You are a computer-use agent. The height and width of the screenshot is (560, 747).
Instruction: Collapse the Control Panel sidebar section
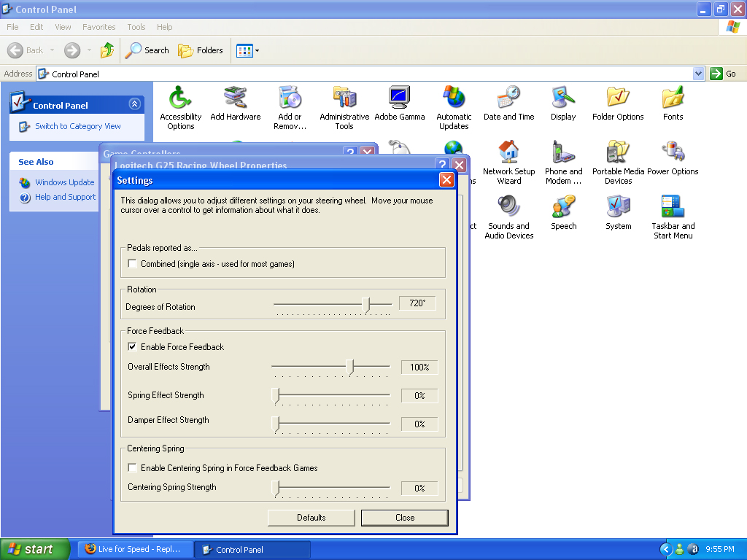135,104
